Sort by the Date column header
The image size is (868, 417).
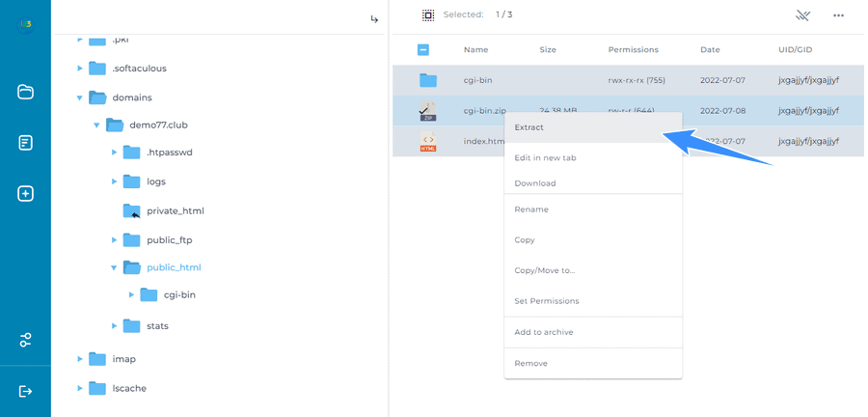pyautogui.click(x=710, y=50)
